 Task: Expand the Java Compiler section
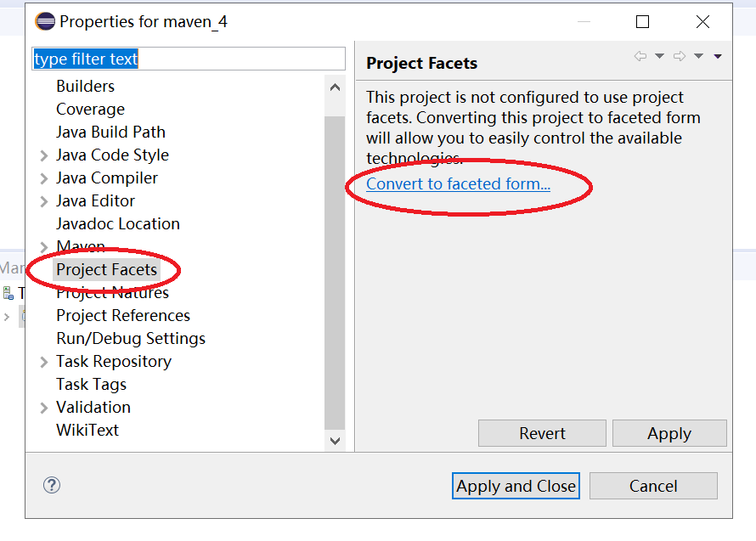[x=42, y=178]
